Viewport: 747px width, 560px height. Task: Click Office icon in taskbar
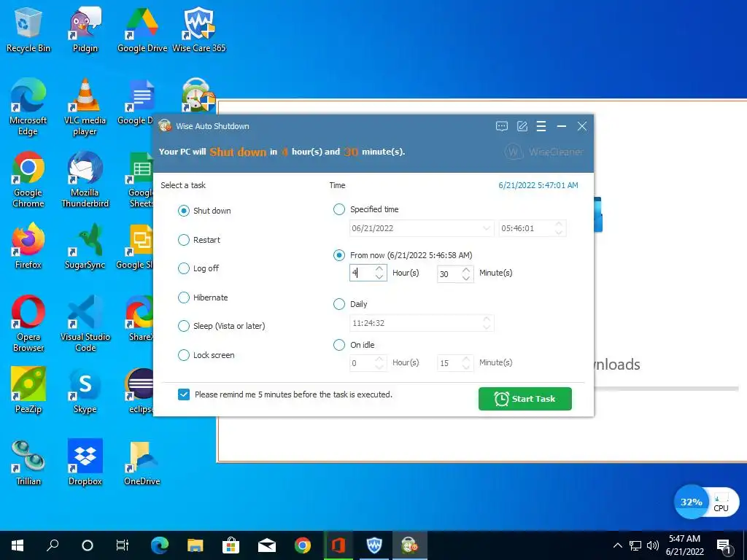pos(338,545)
